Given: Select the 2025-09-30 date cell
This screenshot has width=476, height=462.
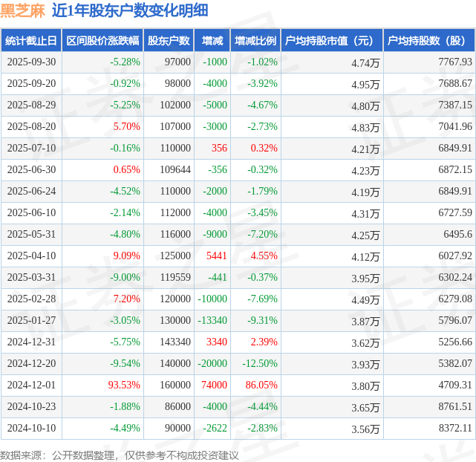Looking at the screenshot, I should (x=30, y=62).
